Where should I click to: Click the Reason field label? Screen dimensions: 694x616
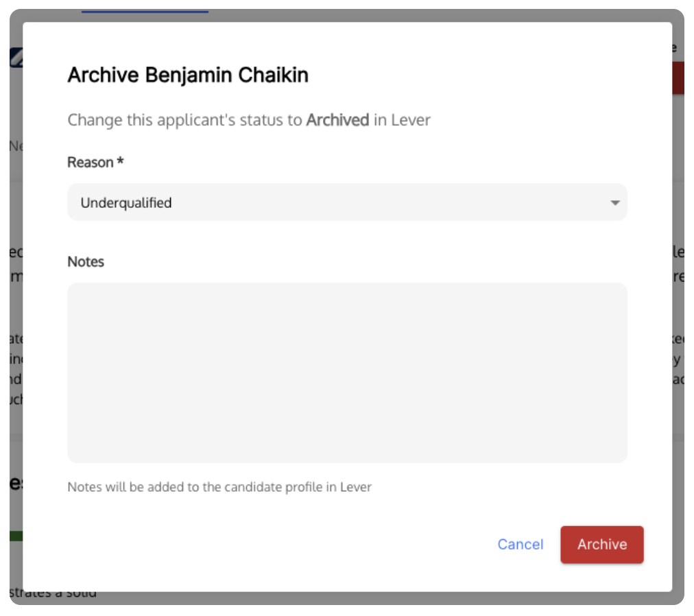tap(91, 162)
